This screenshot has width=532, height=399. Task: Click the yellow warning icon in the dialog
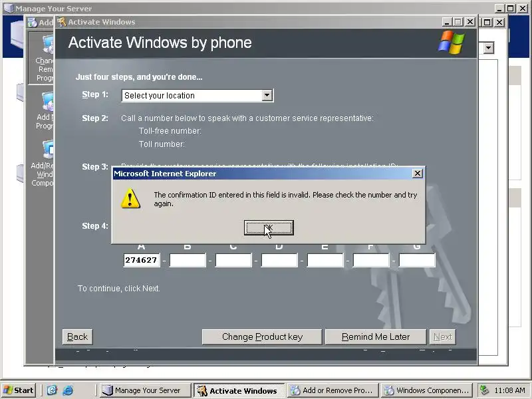tap(130, 198)
